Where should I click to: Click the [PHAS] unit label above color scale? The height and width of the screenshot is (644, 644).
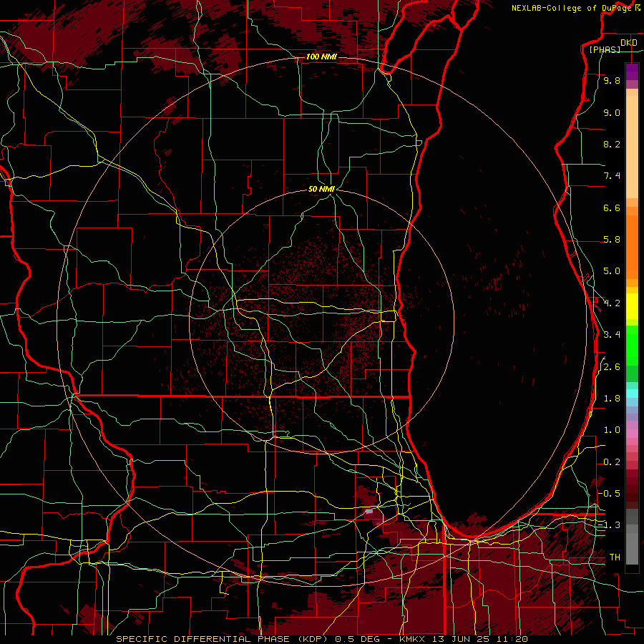tap(605, 49)
